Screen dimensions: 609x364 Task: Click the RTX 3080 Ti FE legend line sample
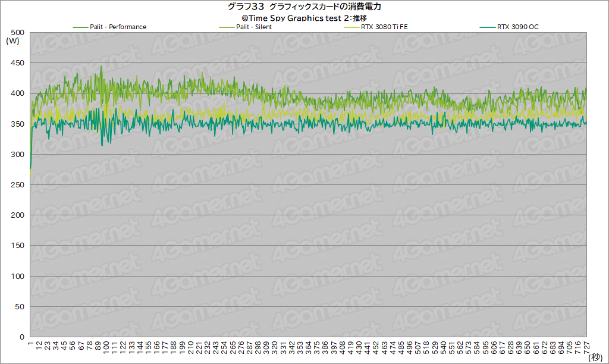pos(352,27)
